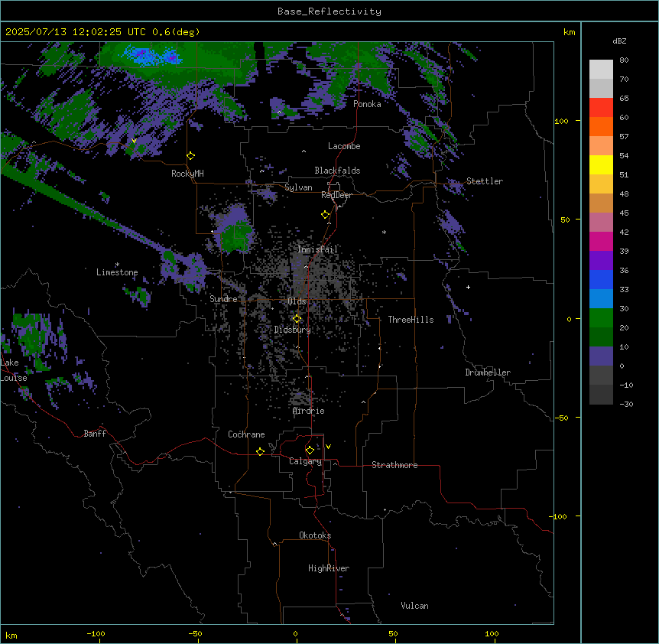Click the Calgary city label
This screenshot has width=659, height=644.
pos(306,461)
